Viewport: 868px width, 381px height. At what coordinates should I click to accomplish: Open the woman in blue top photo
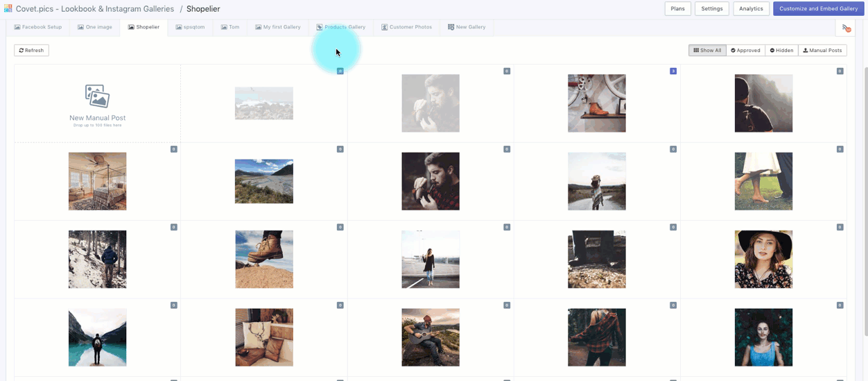coord(763,337)
